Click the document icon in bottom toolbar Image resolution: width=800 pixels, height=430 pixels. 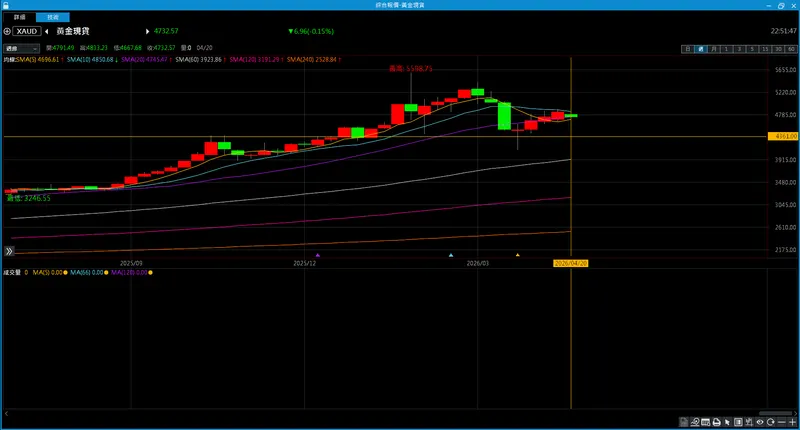684,422
